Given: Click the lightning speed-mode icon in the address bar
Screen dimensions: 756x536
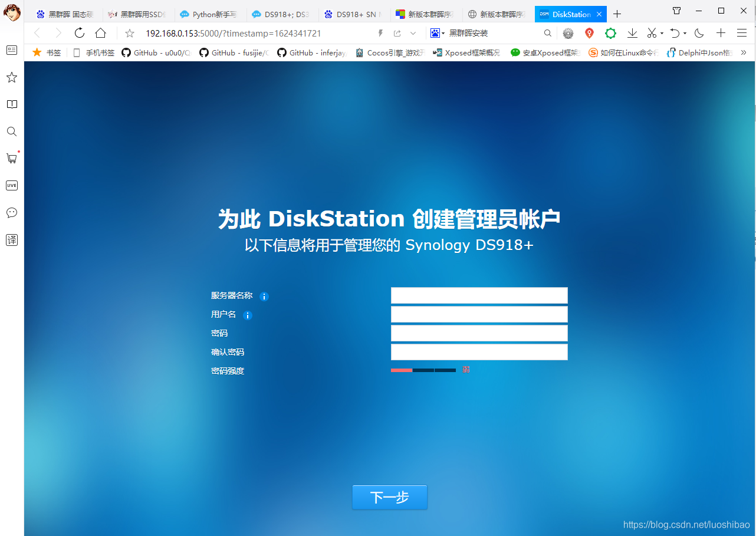Looking at the screenshot, I should (x=381, y=33).
